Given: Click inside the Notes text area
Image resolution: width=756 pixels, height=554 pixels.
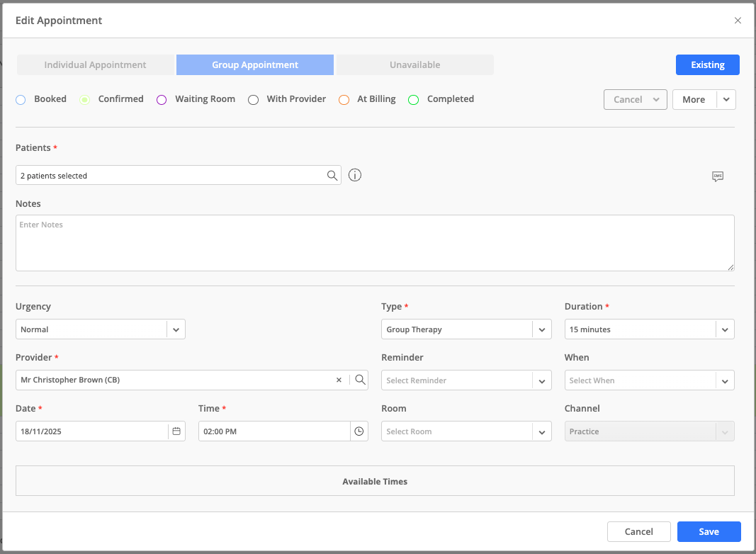Looking at the screenshot, I should click(x=375, y=243).
